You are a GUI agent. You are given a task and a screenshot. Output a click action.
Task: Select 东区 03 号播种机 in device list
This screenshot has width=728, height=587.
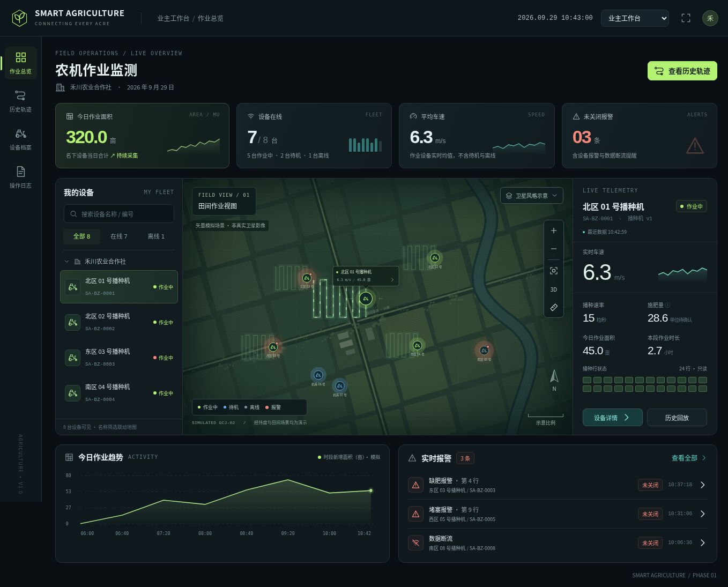click(x=119, y=358)
